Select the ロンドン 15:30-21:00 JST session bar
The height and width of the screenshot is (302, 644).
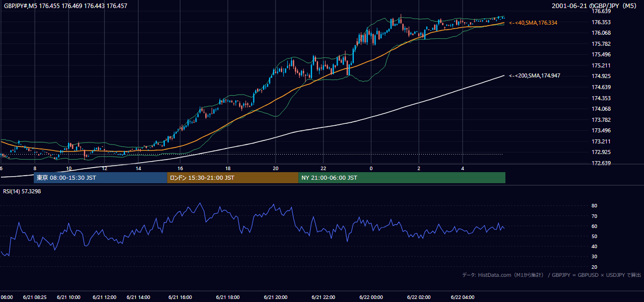tap(233, 178)
